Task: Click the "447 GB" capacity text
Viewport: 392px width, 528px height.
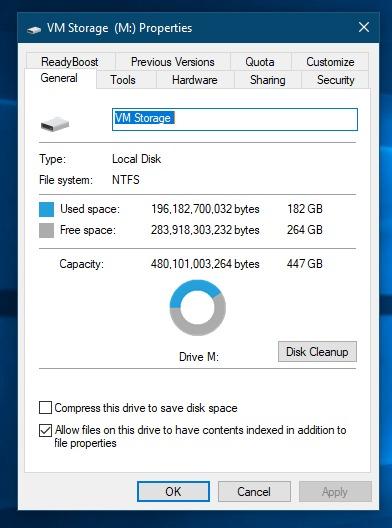Action: [x=305, y=264]
